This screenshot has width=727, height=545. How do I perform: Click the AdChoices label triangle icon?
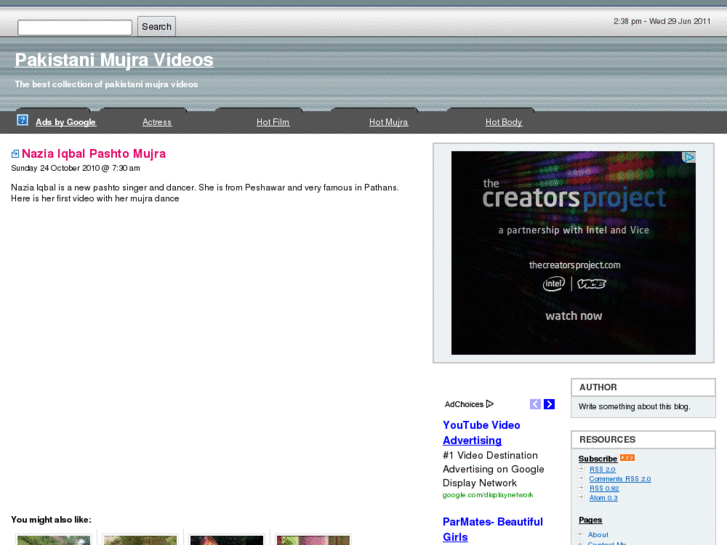490,404
